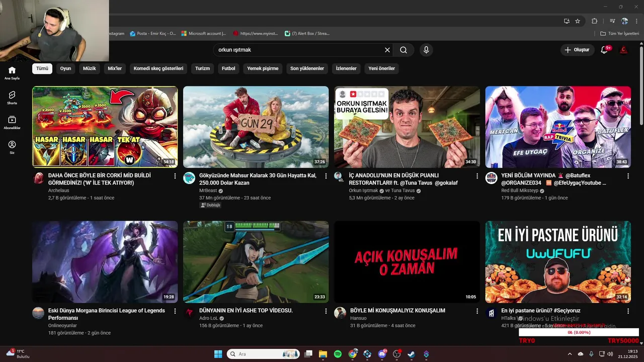644x362 pixels.
Task: Open more options for the Morgana video
Action: click(175, 311)
